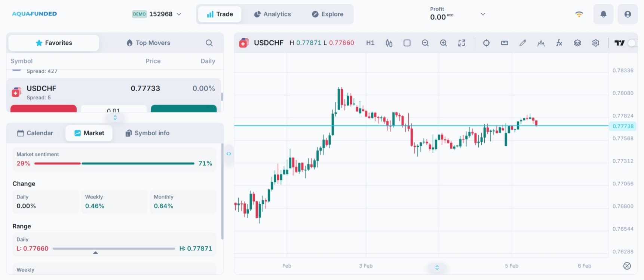Image resolution: width=644 pixels, height=280 pixels.
Task: Switch to the Analytics tab
Action: 273,14
